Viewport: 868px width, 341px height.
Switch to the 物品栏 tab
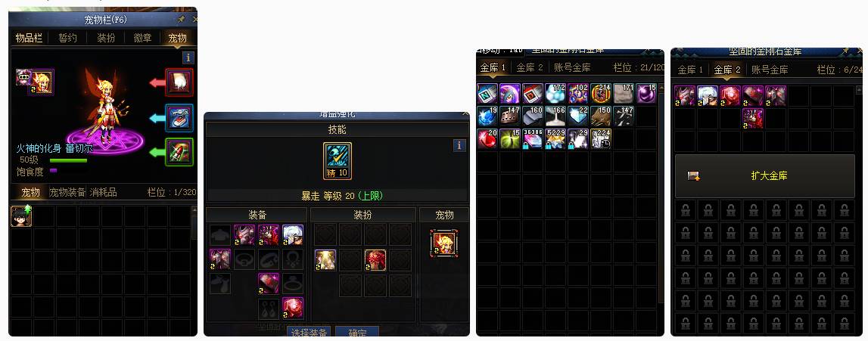29,38
